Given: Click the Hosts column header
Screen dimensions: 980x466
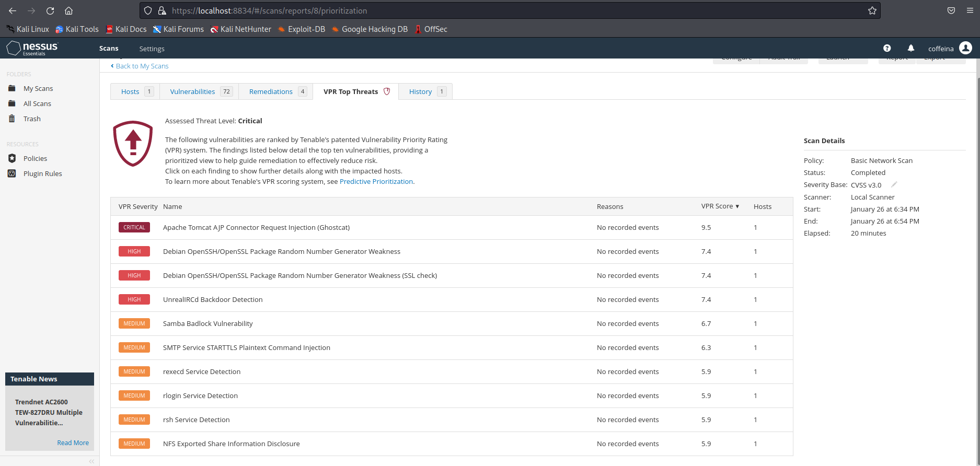Looking at the screenshot, I should coord(763,206).
